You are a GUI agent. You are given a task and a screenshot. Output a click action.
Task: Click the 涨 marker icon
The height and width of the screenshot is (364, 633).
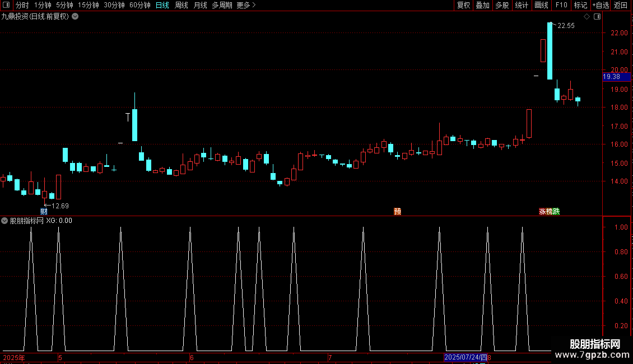click(x=542, y=212)
